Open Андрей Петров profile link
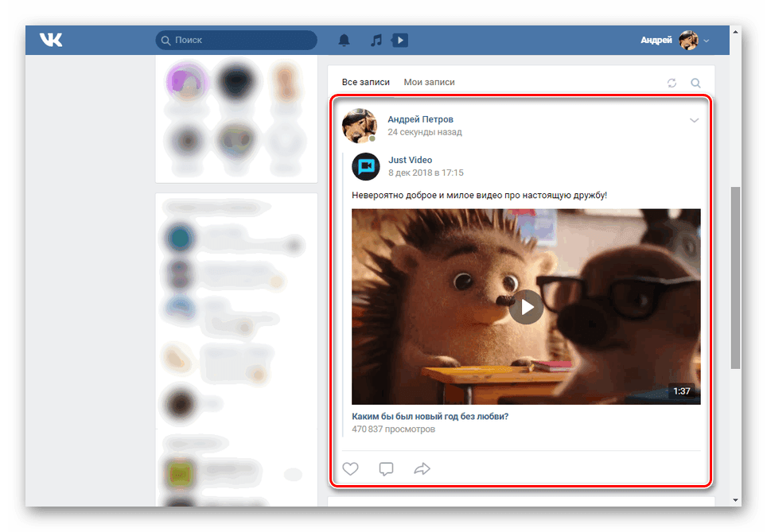Screen dimensions: 767x532 point(420,119)
